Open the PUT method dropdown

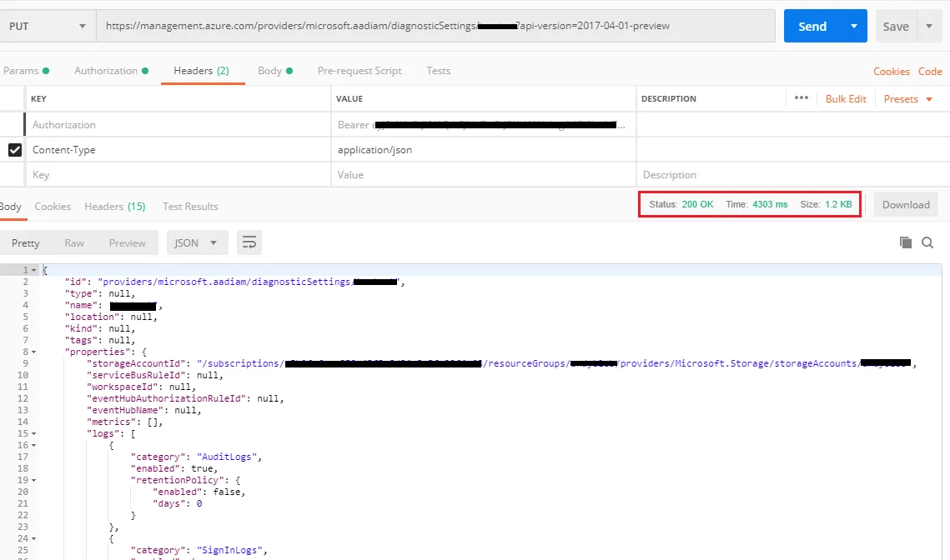pos(48,26)
